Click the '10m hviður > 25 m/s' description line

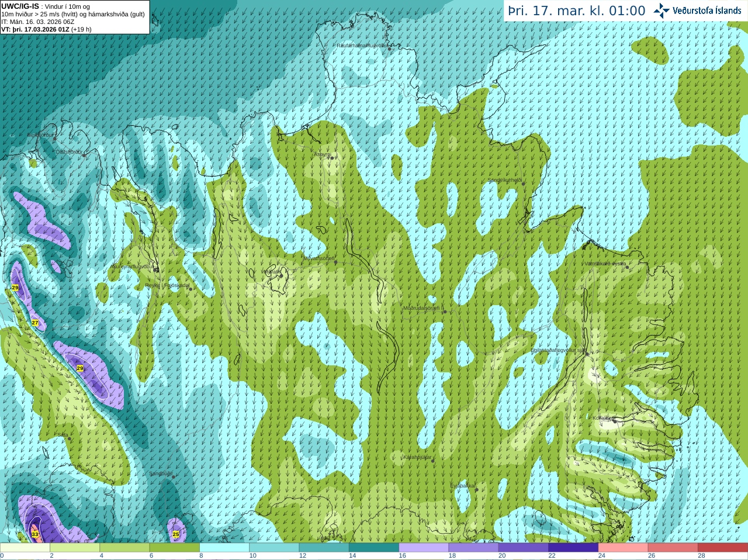point(72,14)
